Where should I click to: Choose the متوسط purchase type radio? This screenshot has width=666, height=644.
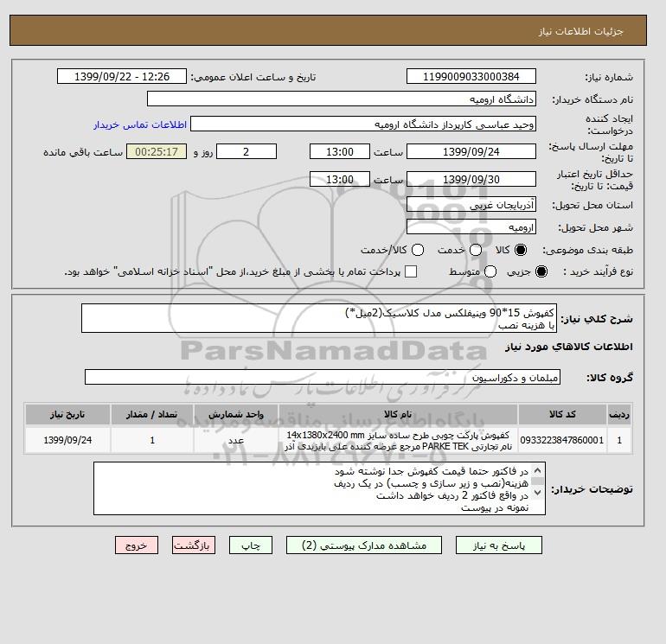(490, 271)
